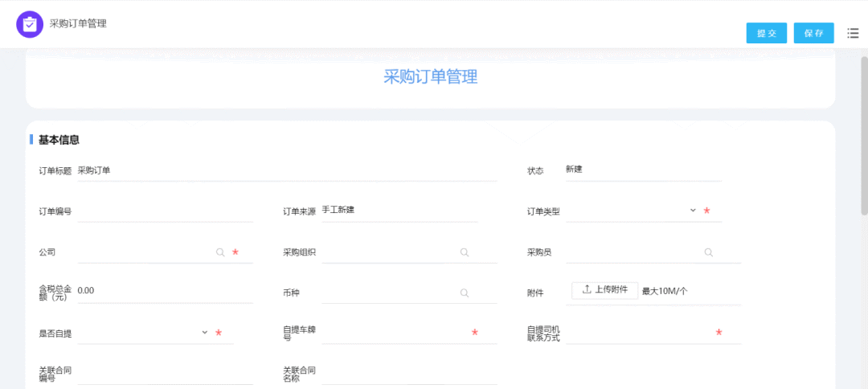Screen dimensions: 868x389
Task: Click the large blue 采购订单管理 title
Action: click(431, 77)
